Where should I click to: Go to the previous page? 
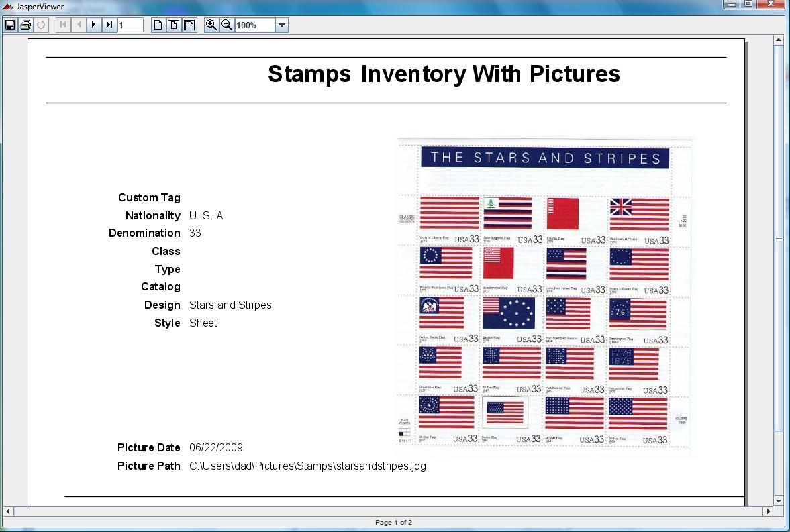click(77, 25)
